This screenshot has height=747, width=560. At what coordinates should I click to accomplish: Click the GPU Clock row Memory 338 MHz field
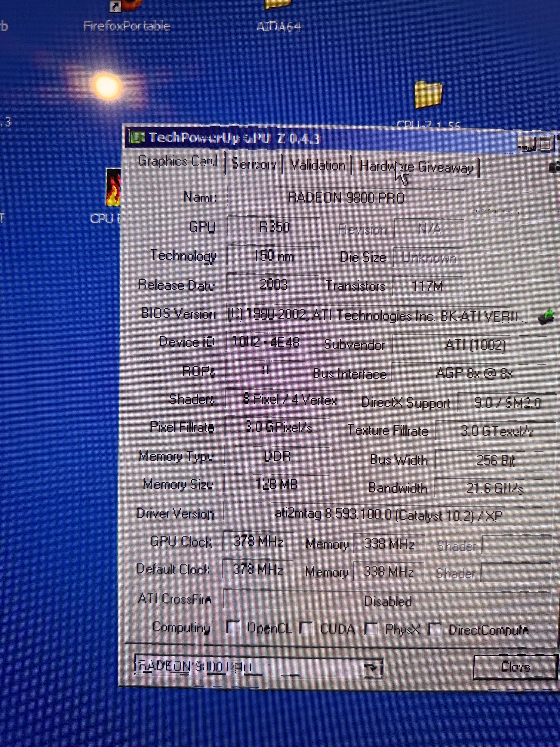click(389, 544)
